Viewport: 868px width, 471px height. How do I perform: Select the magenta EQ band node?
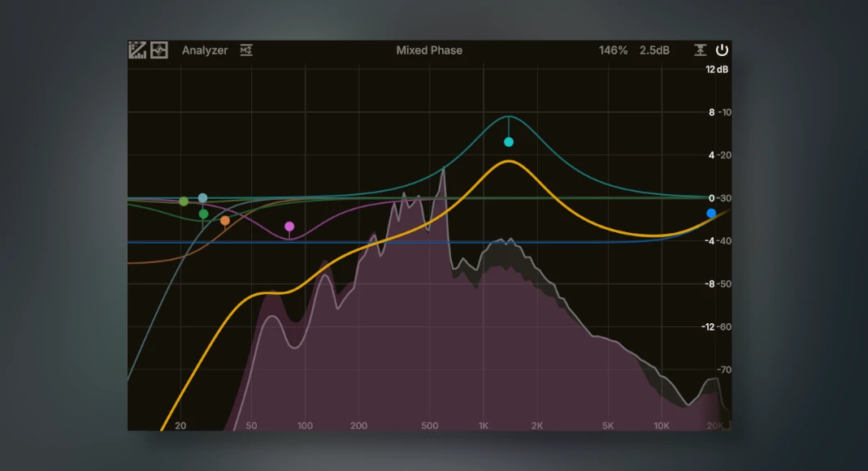click(289, 227)
